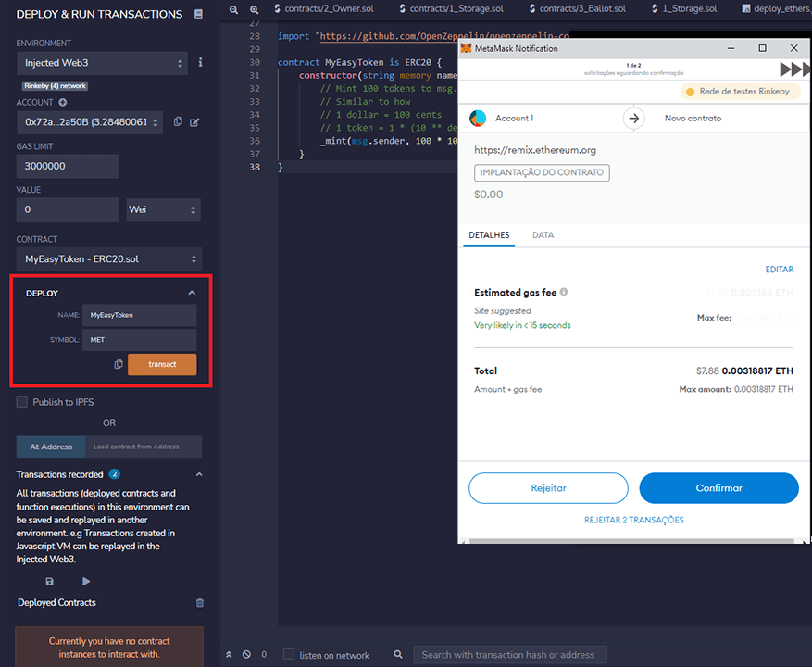The height and width of the screenshot is (667, 812).
Task: Click the Rede de testes Rinkeby badge
Action: [x=740, y=92]
